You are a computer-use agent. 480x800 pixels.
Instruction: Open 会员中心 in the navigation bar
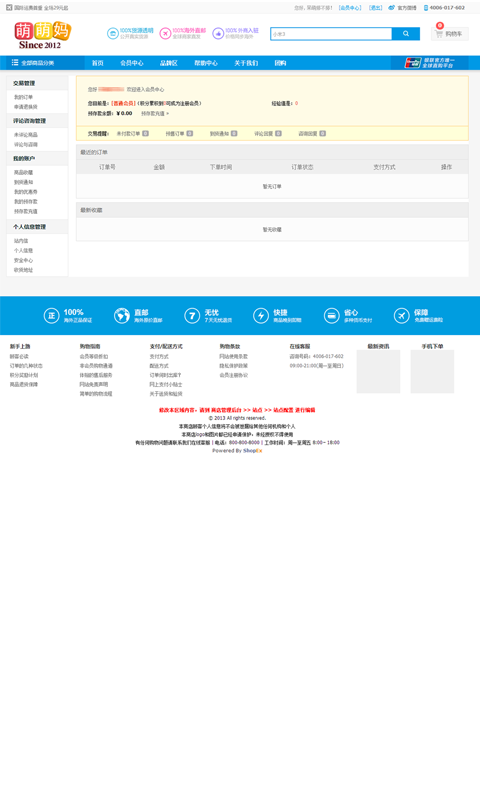click(x=132, y=63)
